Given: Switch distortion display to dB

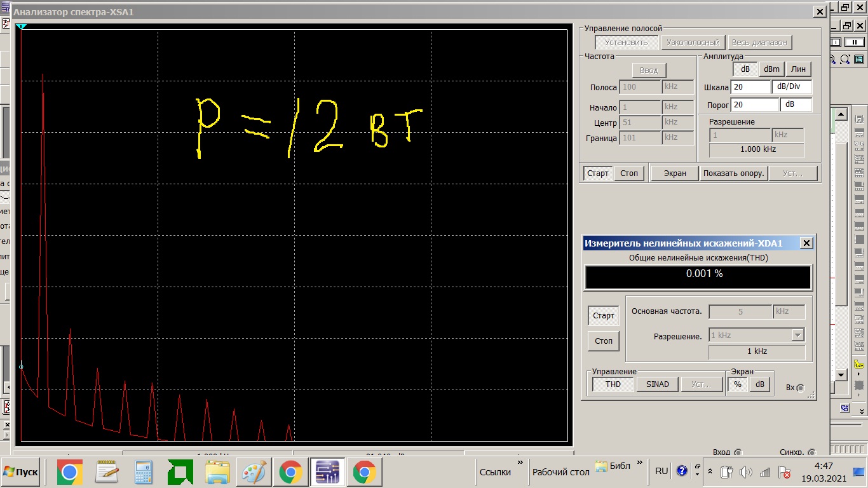Looking at the screenshot, I should 759,384.
